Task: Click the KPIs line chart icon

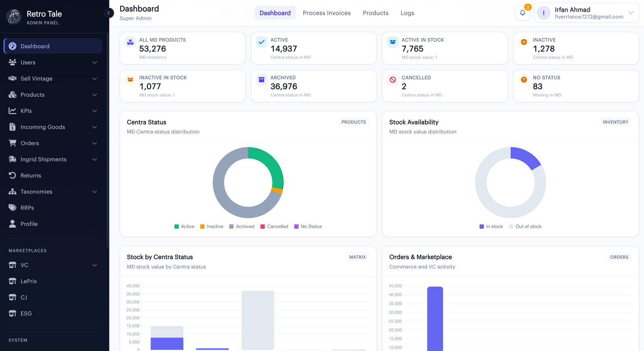Action: coord(12,110)
